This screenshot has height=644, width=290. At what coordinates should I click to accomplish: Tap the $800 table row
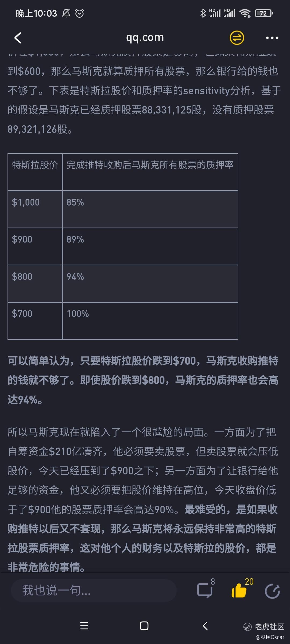coord(123,284)
